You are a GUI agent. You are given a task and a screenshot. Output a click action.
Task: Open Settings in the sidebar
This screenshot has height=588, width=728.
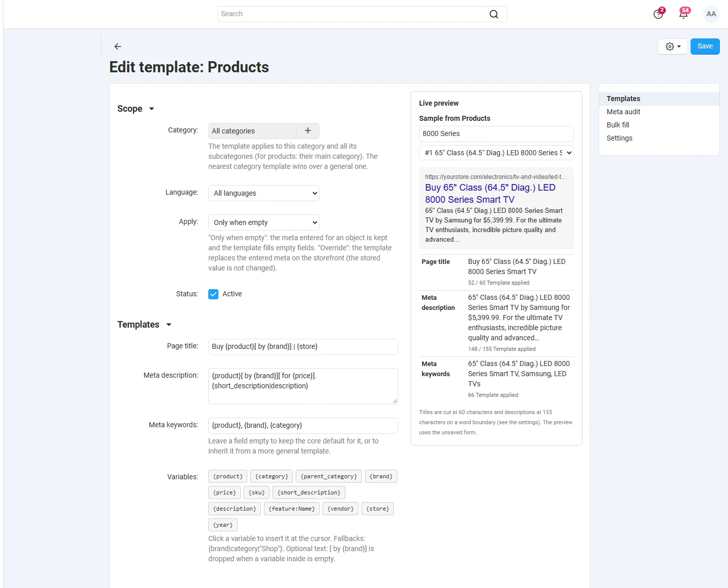[619, 138]
